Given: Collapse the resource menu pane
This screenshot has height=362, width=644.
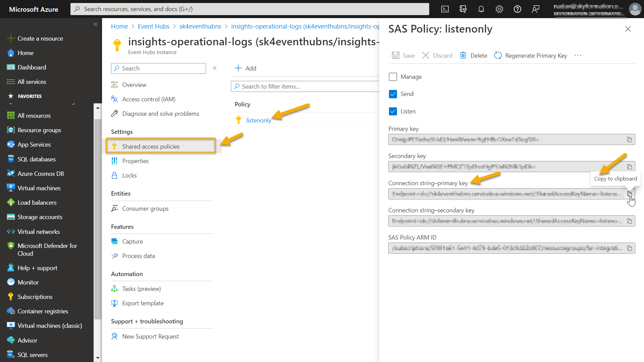Looking at the screenshot, I should (215, 68).
